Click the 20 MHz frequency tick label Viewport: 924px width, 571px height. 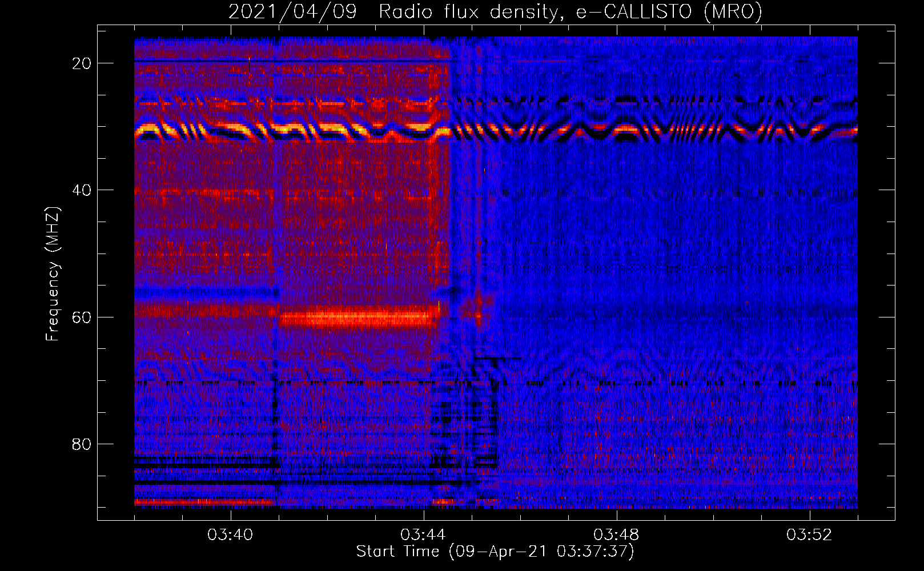(x=82, y=63)
